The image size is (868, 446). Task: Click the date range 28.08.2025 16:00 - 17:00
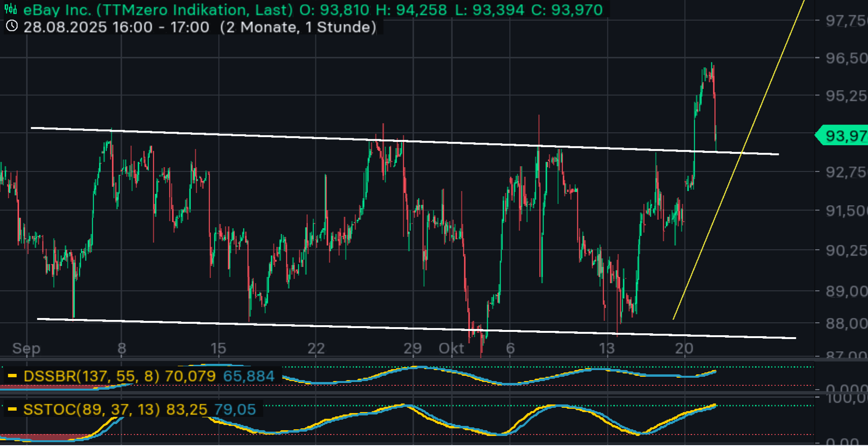pyautogui.click(x=116, y=27)
